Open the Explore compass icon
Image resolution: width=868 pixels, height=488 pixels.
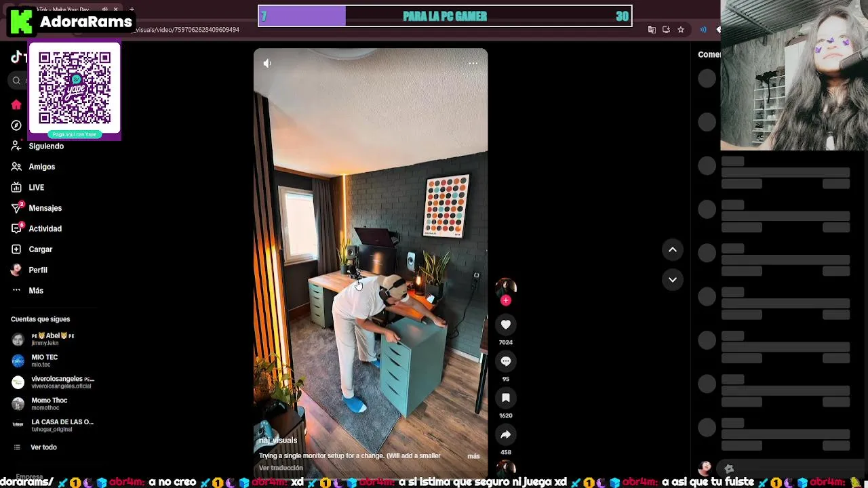click(16, 125)
